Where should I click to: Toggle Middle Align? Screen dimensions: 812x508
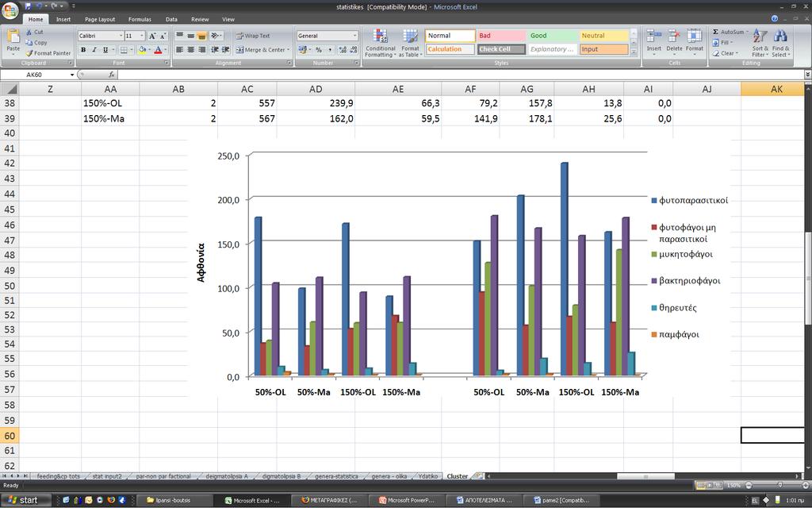190,36
